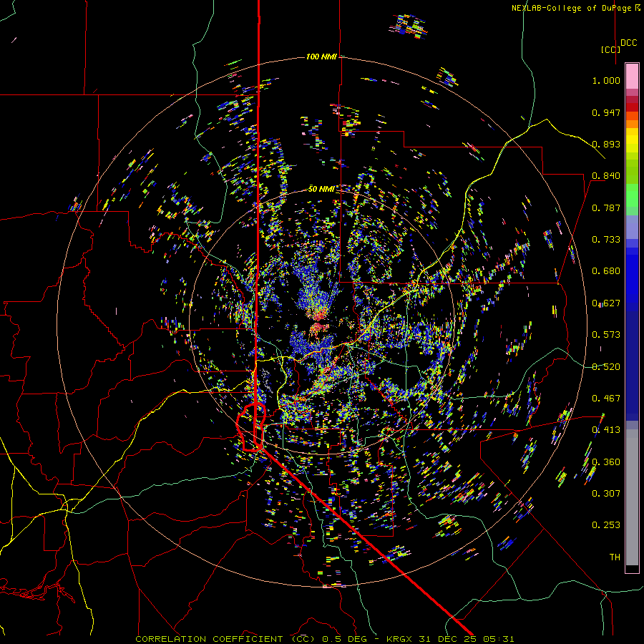Image resolution: width=644 pixels, height=644 pixels.
Task: Click the TH label on color scale
Action: pyautogui.click(x=615, y=557)
